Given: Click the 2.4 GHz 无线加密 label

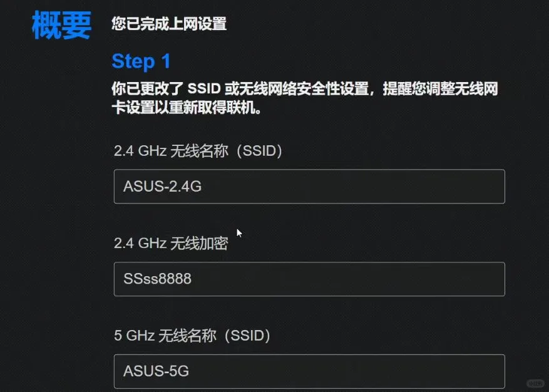Looking at the screenshot, I should (170, 244).
